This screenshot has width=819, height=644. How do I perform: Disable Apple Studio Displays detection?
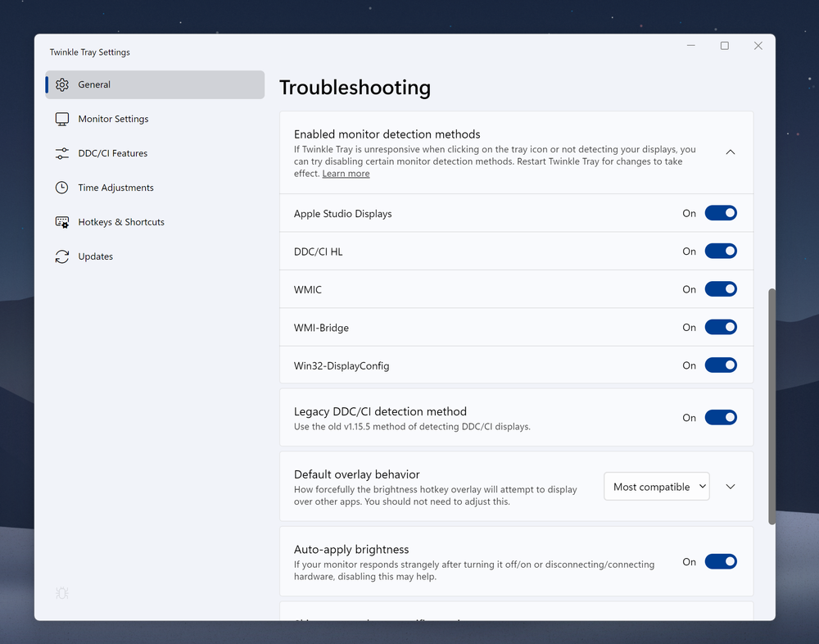pyautogui.click(x=721, y=213)
